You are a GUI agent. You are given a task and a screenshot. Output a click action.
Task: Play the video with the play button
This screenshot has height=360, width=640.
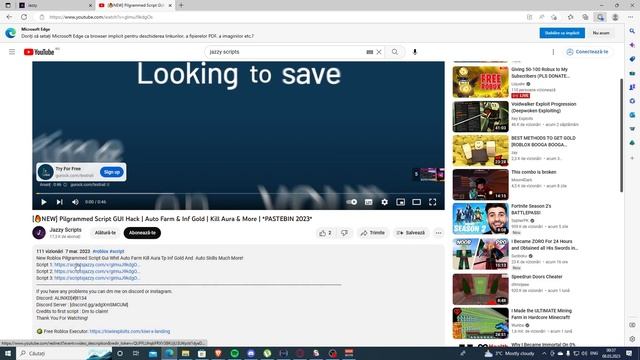click(x=44, y=202)
